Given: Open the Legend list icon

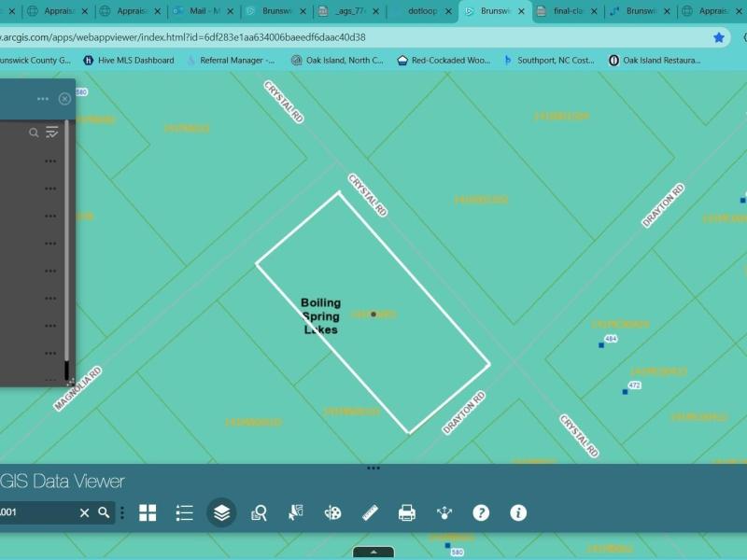Looking at the screenshot, I should (185, 512).
